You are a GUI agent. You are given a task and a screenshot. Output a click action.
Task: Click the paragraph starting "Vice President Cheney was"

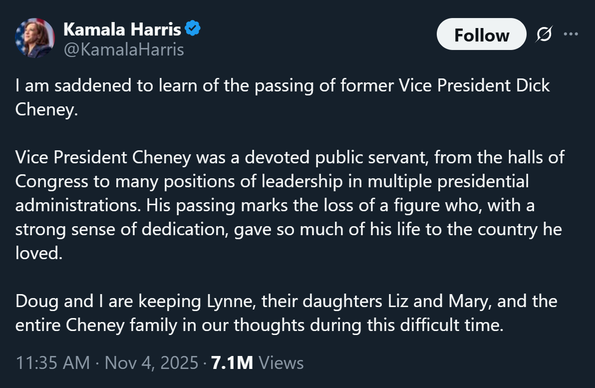[290, 205]
